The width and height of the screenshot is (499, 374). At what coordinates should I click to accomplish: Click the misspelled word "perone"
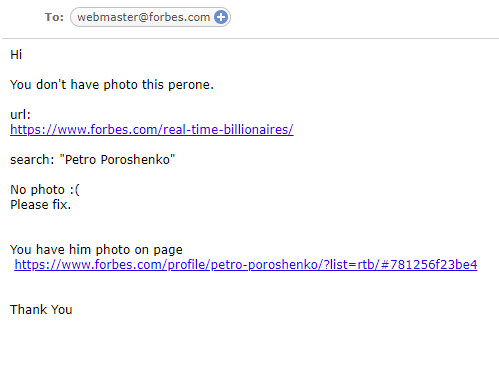pos(189,85)
